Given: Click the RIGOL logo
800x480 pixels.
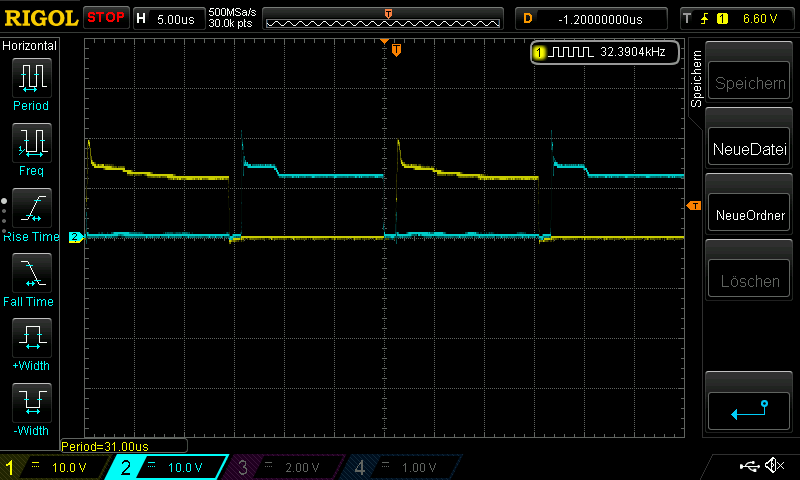Looking at the screenshot, I should tap(40, 18).
